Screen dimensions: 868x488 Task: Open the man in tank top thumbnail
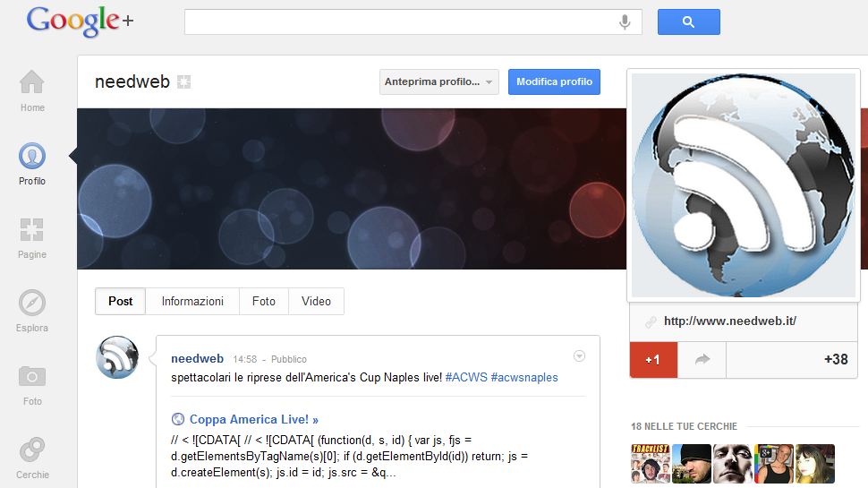[x=774, y=464]
